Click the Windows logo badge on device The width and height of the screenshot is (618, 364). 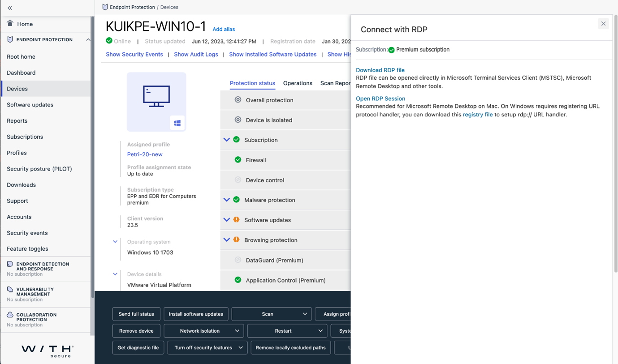177,123
